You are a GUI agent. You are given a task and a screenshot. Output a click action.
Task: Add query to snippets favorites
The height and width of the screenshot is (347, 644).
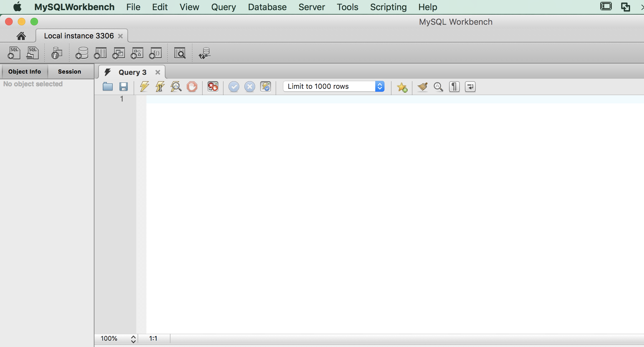tap(402, 87)
